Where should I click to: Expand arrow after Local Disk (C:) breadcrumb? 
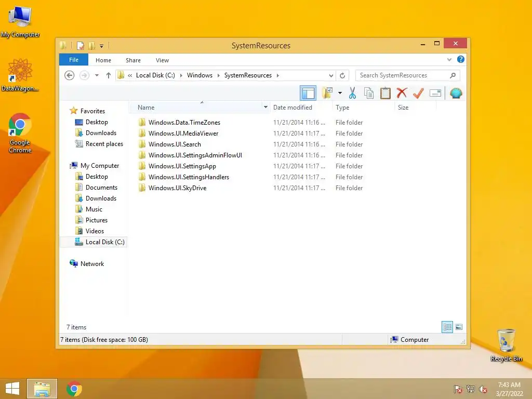coord(181,75)
